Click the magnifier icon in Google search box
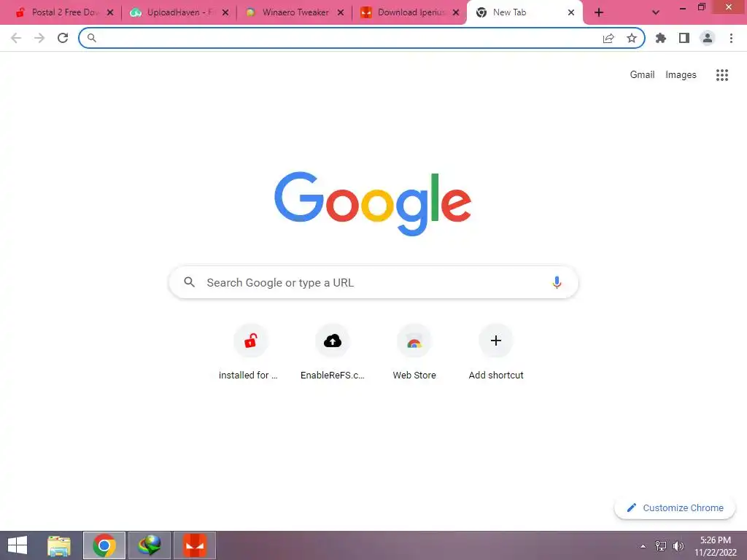 tap(189, 282)
